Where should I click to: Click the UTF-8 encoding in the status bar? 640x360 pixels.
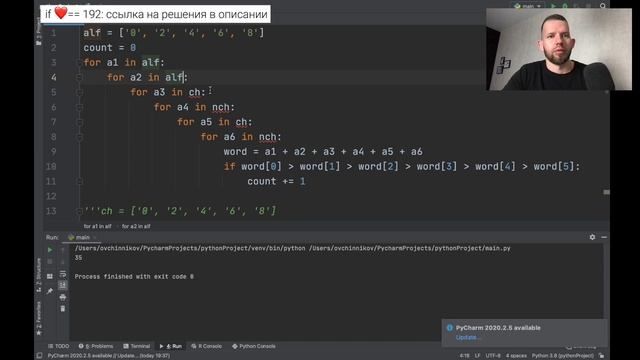tap(493, 356)
